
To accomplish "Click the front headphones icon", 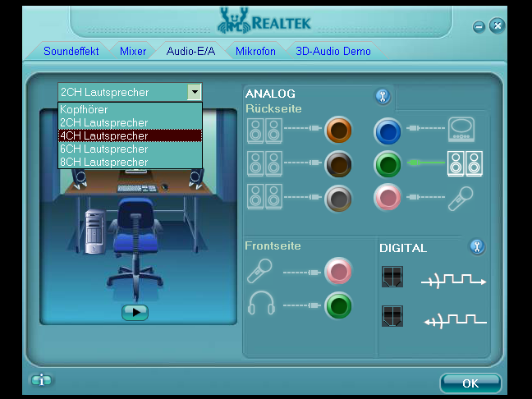I will coord(261,303).
